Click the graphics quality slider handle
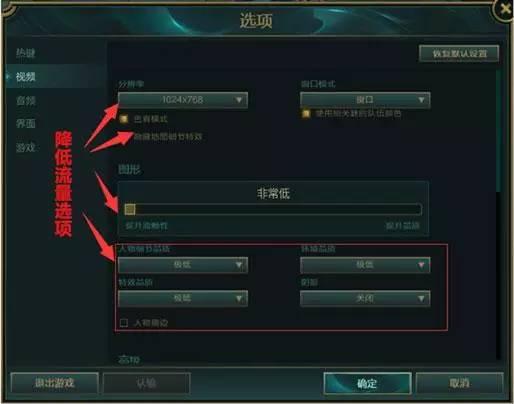 [130, 209]
